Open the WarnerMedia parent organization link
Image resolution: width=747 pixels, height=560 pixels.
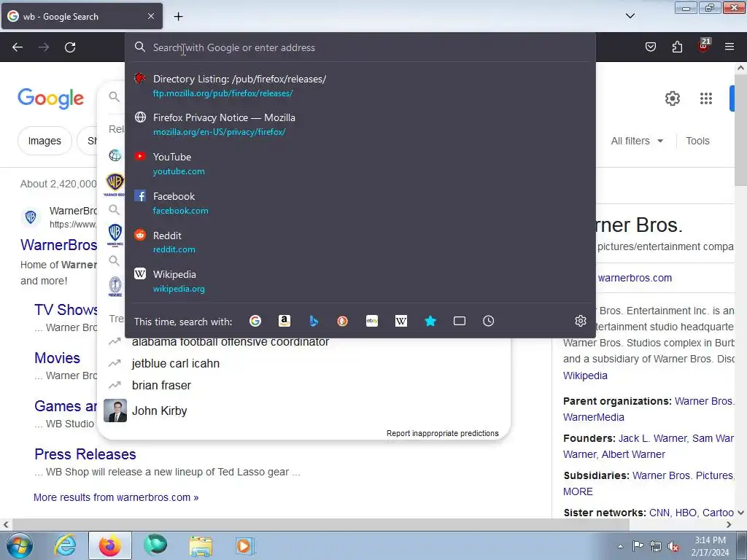[x=594, y=417]
